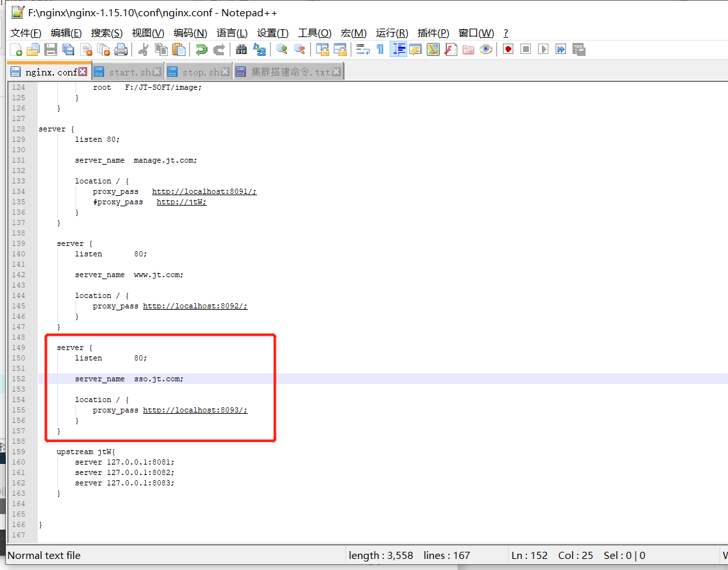
Task: Open the 语言(L) menu
Action: [x=232, y=33]
